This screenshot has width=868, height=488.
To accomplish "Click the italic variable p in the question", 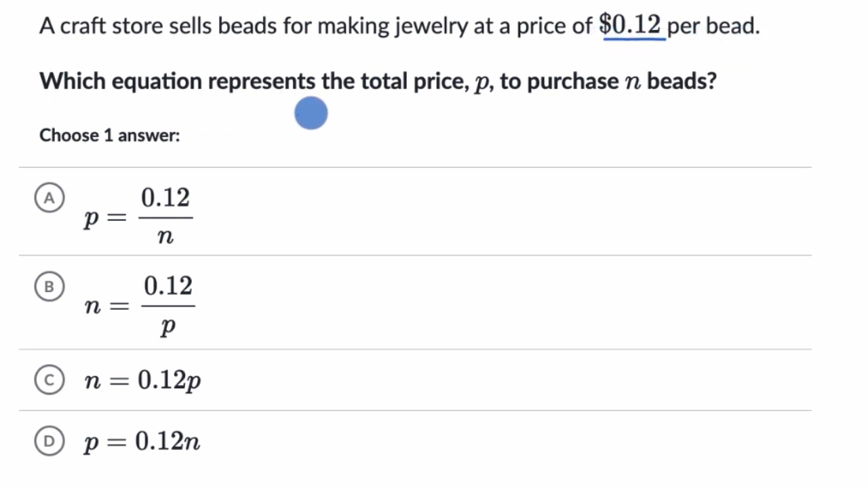I will tap(481, 82).
